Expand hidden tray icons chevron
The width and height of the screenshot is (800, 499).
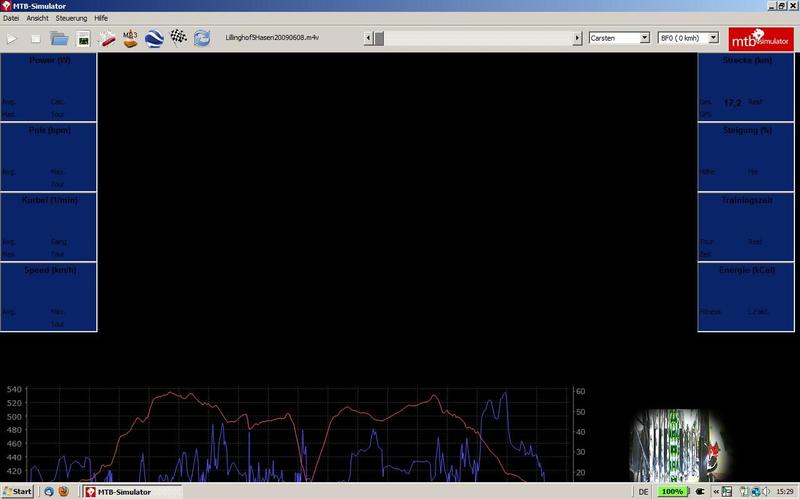tap(716, 491)
